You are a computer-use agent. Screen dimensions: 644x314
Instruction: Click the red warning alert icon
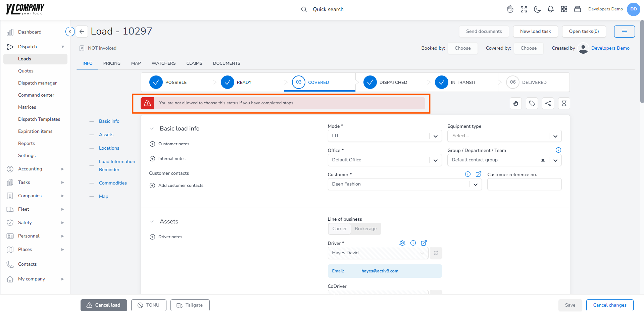(x=147, y=103)
